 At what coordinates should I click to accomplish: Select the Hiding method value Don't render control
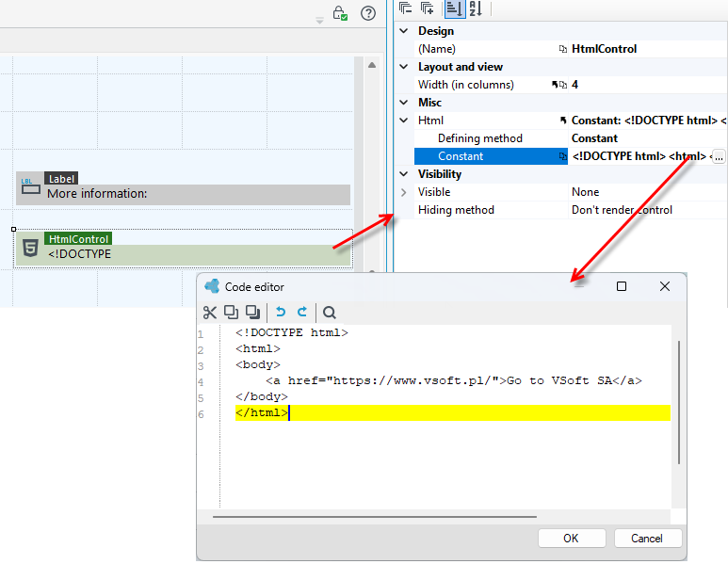(x=622, y=210)
